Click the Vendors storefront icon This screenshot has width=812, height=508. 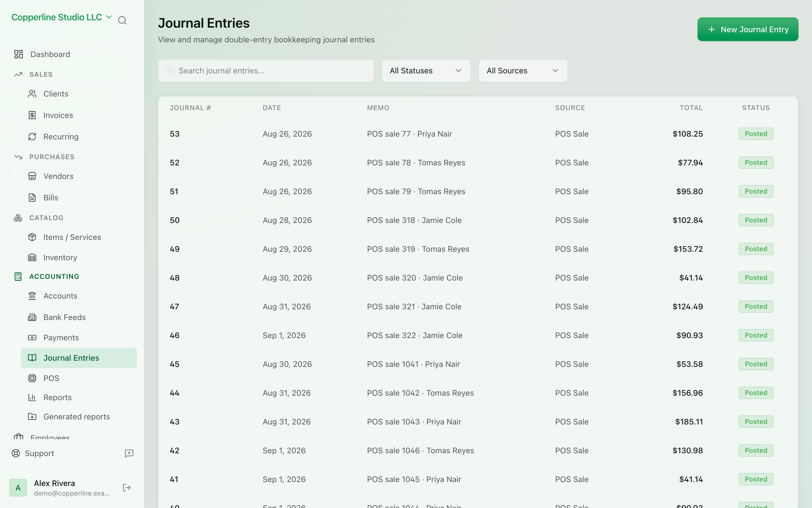(x=32, y=176)
